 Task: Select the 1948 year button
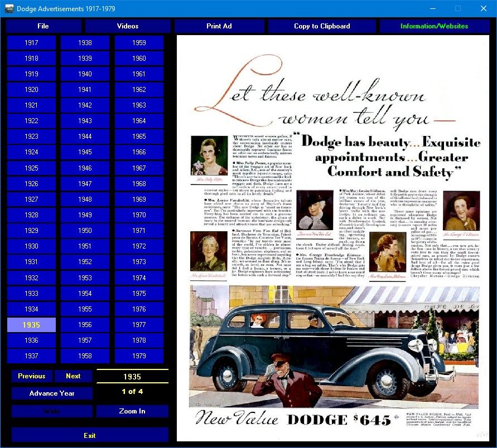(85, 199)
